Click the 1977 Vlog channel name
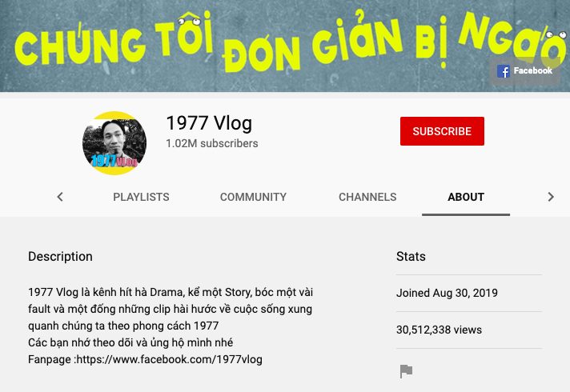 pyautogui.click(x=209, y=122)
